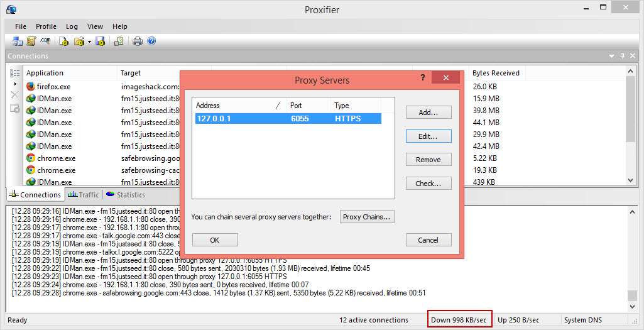Expand the Open Profile dropdown arrow
The image size is (644, 330).
coord(89,41)
